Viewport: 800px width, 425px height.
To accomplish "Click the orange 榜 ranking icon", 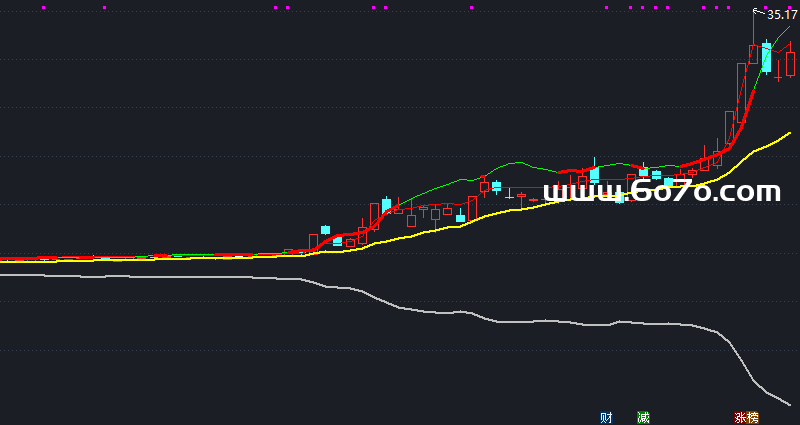I will click(753, 417).
